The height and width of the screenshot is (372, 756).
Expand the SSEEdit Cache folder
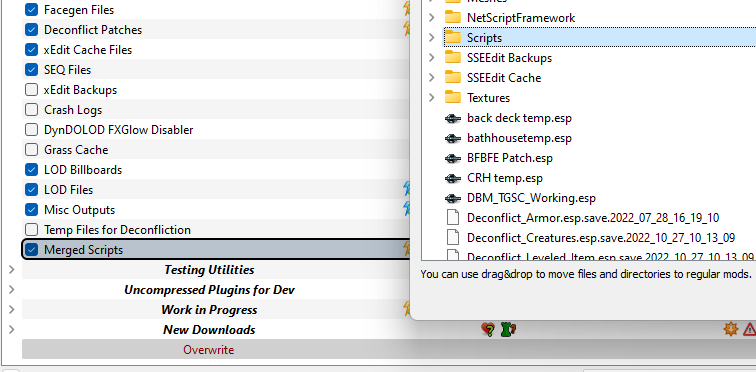point(432,78)
